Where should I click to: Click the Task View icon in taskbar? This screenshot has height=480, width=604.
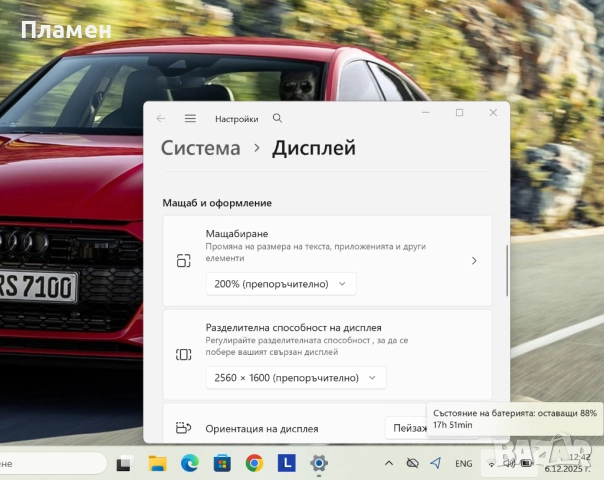pyautogui.click(x=124, y=463)
